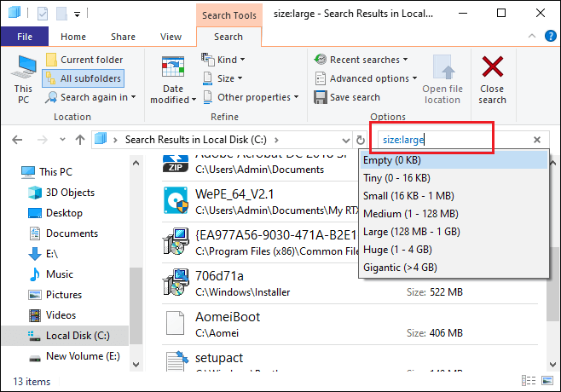Select Current folder search scope
This screenshot has height=392, width=561.
point(84,60)
